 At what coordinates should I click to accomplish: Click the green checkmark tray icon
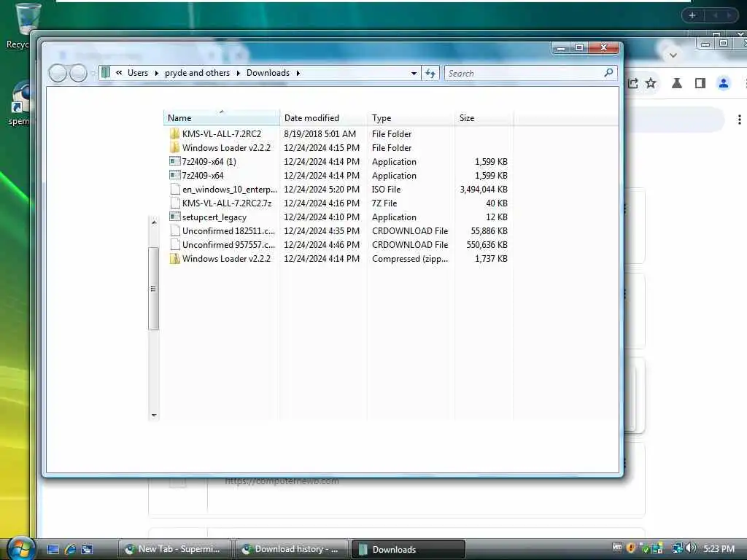coord(645,548)
